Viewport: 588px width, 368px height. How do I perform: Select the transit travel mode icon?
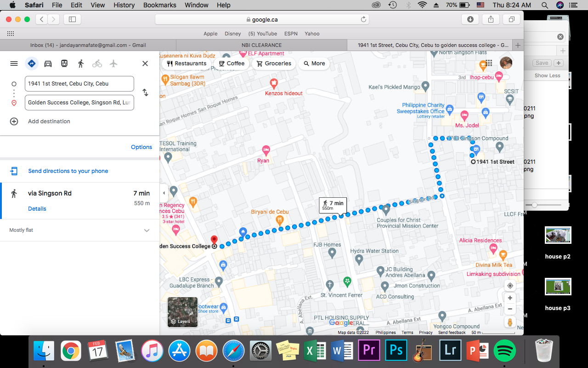click(x=64, y=63)
